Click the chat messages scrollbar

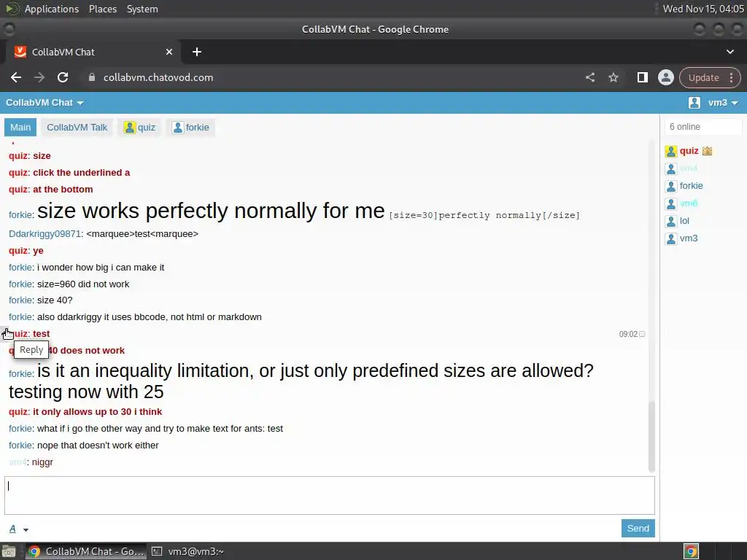pyautogui.click(x=651, y=437)
